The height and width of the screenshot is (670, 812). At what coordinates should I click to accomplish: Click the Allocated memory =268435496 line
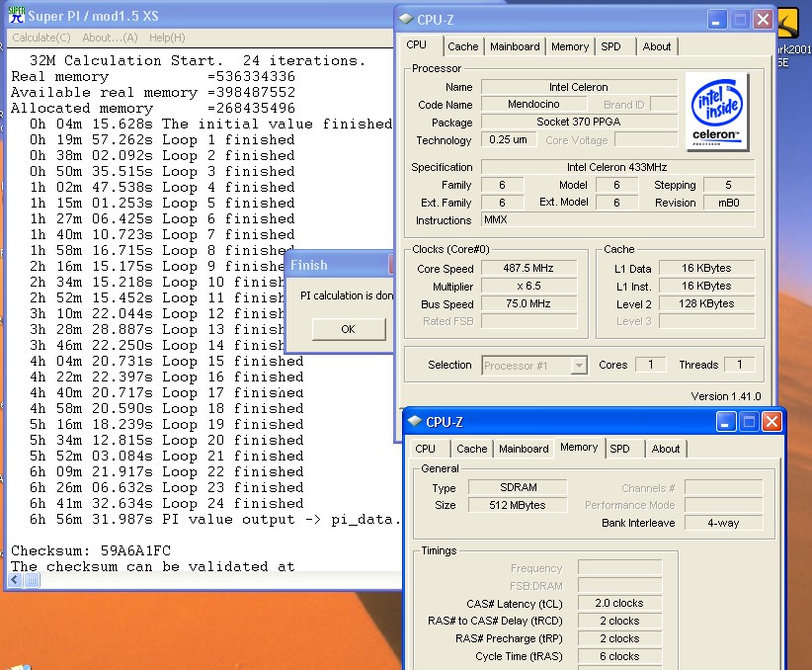click(x=153, y=109)
